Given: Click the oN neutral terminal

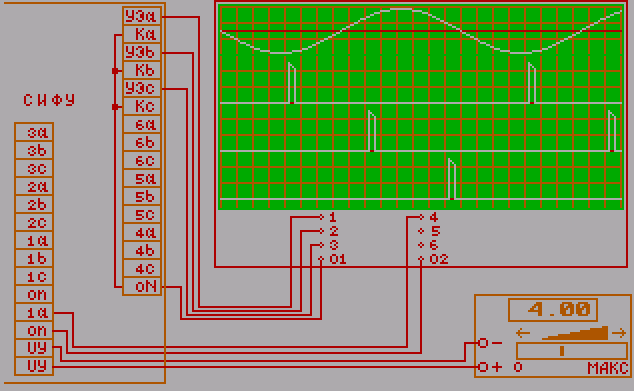Looking at the screenshot, I should point(142,287).
